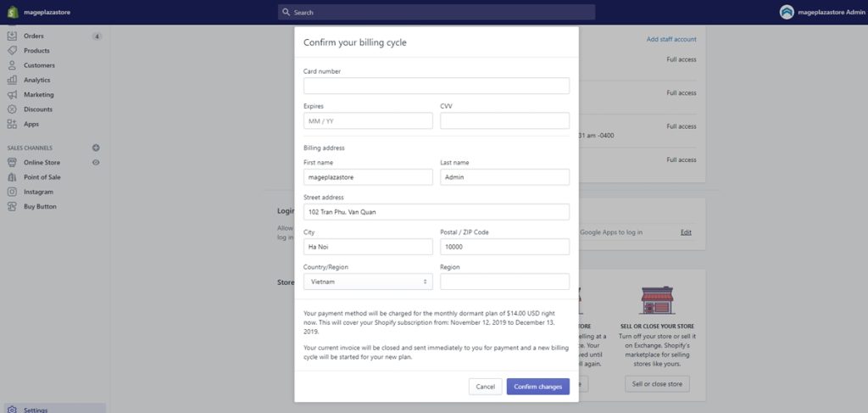Open the Products tag icon
This screenshot has height=413, width=868.
pos(12,51)
